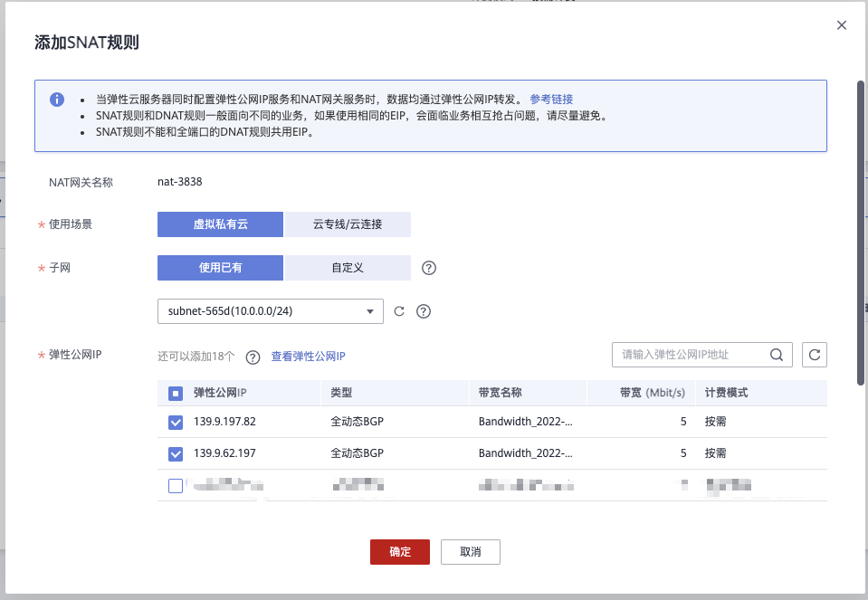Refresh the elastic public IP table

814,354
